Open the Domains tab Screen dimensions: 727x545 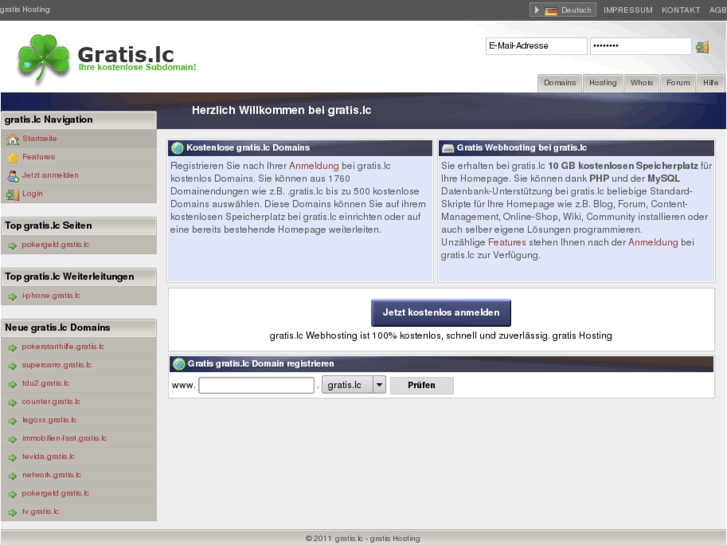(x=560, y=83)
